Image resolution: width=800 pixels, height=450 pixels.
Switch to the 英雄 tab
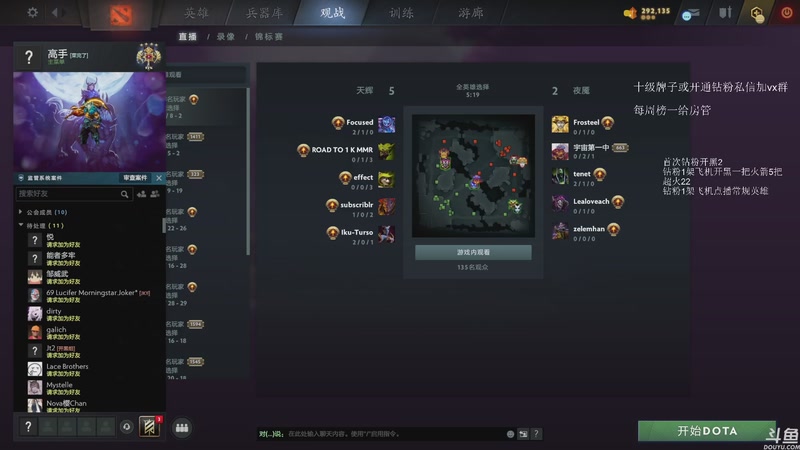(196, 13)
